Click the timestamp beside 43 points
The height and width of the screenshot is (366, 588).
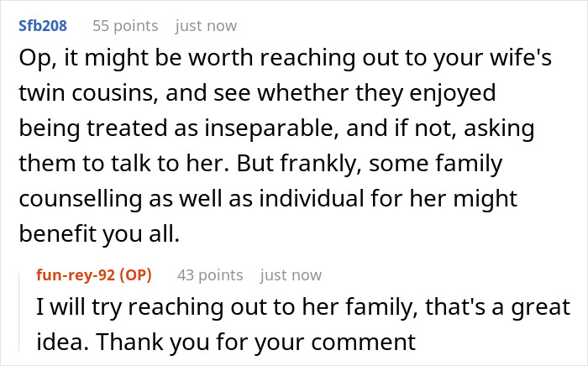pyautogui.click(x=291, y=274)
